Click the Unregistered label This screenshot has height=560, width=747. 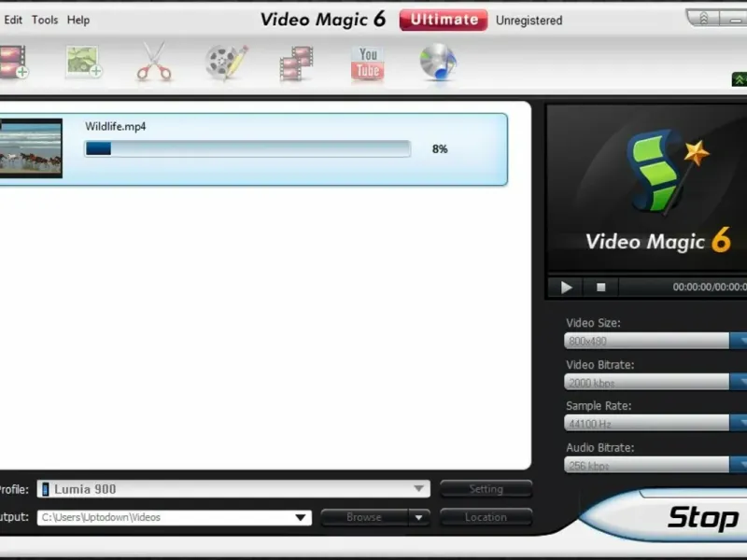529,21
